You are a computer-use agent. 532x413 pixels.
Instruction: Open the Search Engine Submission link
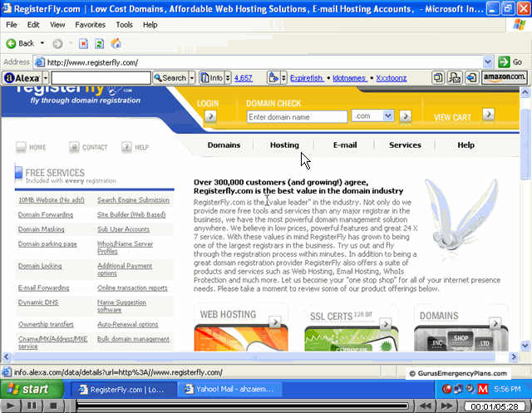[133, 200]
